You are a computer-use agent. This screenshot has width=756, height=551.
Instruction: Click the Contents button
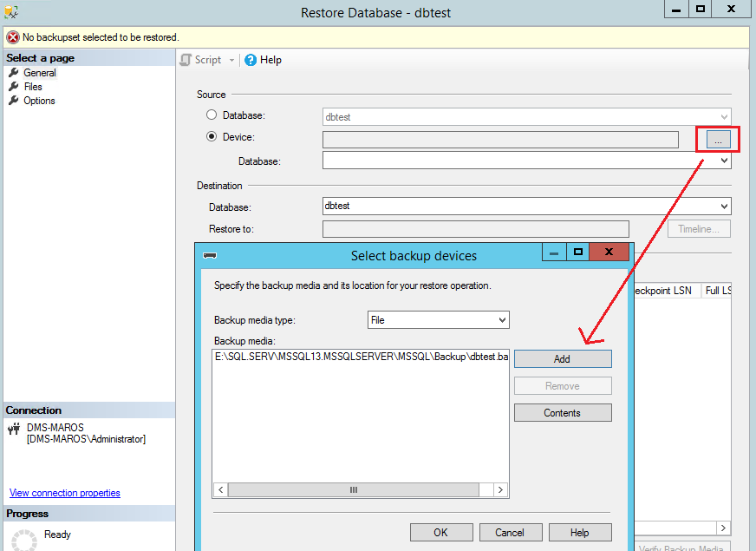pos(562,413)
